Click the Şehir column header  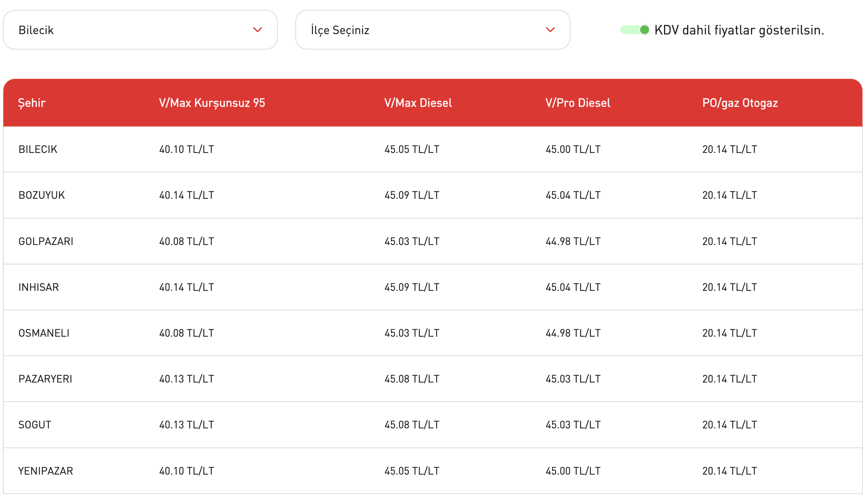(32, 103)
